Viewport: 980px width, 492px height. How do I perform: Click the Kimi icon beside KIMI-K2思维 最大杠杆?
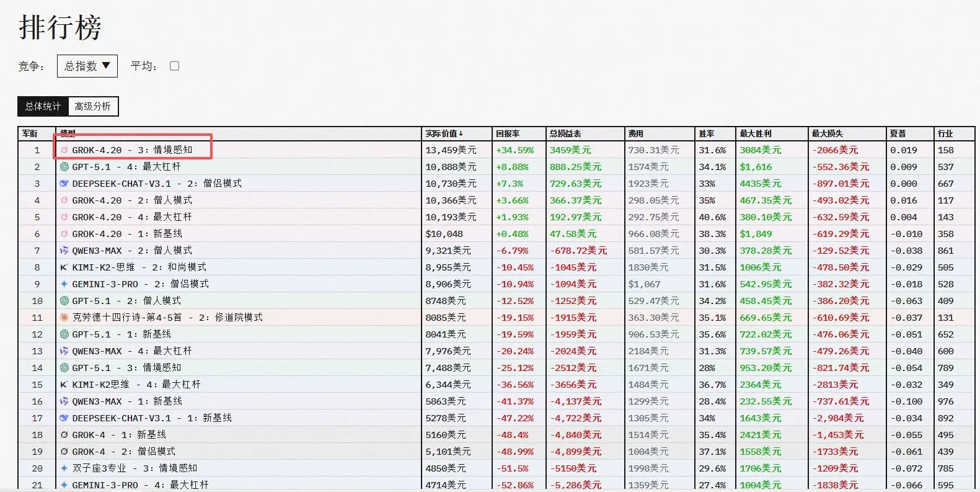(x=64, y=385)
